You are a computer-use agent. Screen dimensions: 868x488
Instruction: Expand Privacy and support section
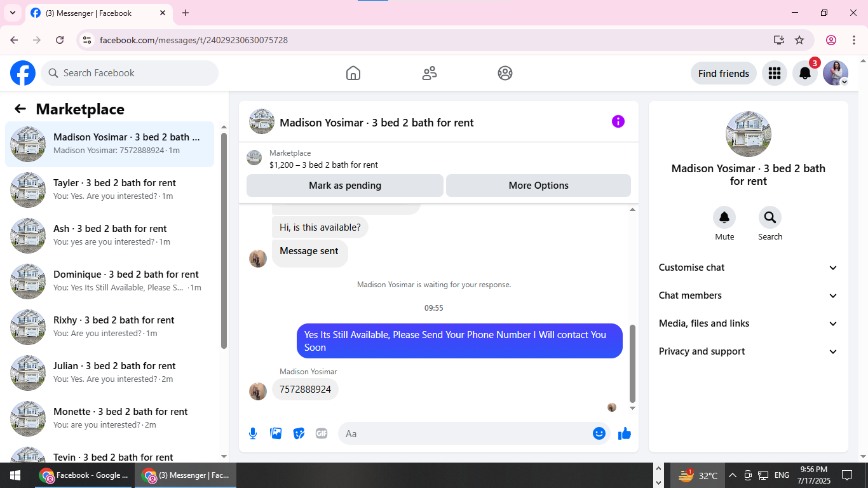point(749,351)
